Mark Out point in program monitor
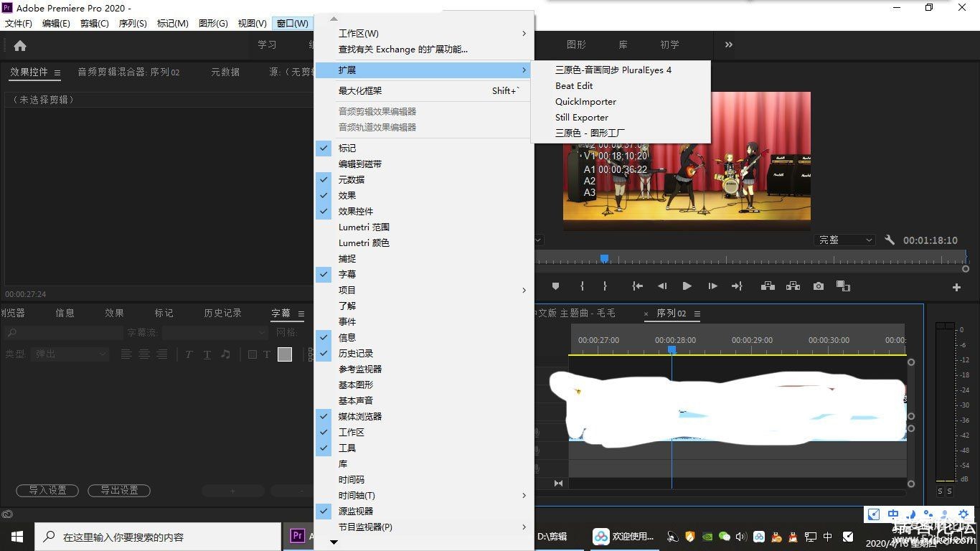 pos(605,286)
